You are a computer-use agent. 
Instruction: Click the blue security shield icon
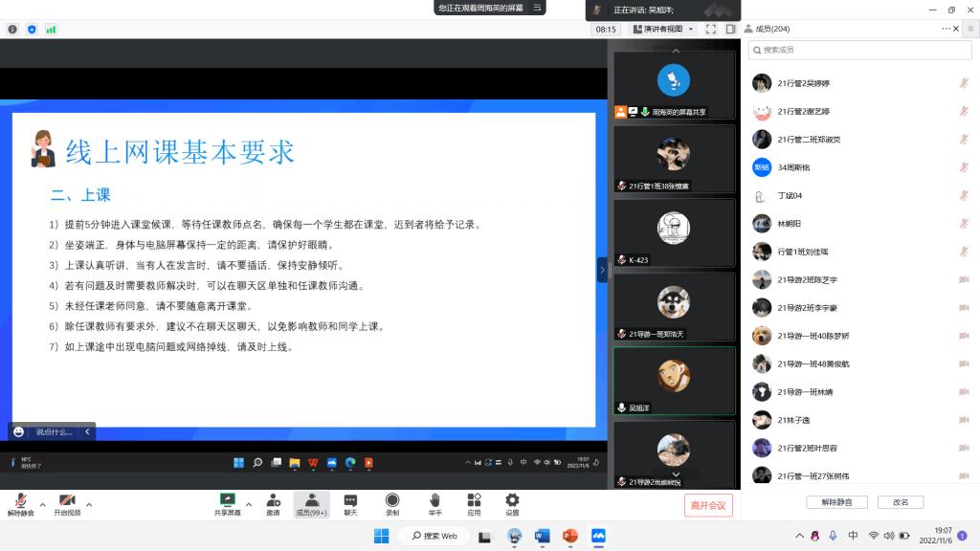click(32, 30)
